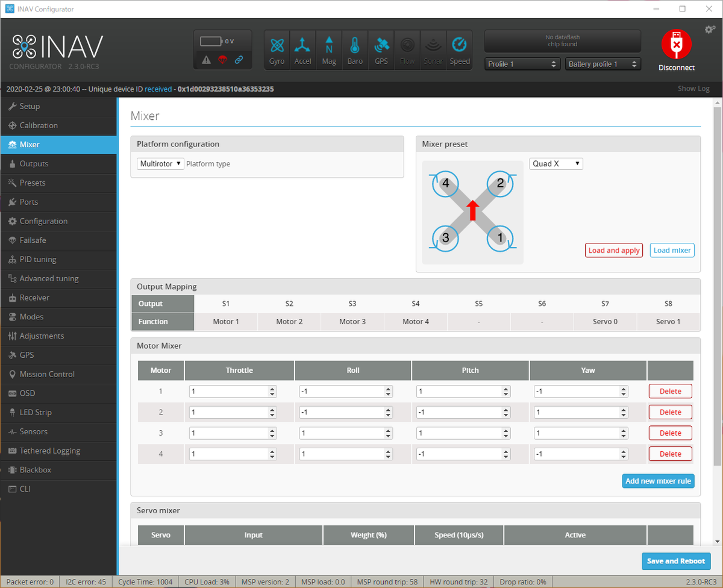Image resolution: width=723 pixels, height=588 pixels.
Task: Open the Ports tab
Action: point(58,202)
